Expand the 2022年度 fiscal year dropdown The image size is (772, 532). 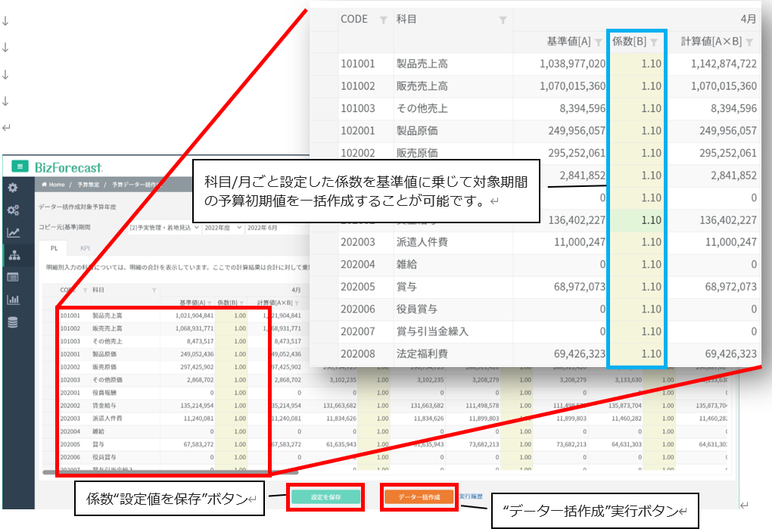(x=223, y=227)
